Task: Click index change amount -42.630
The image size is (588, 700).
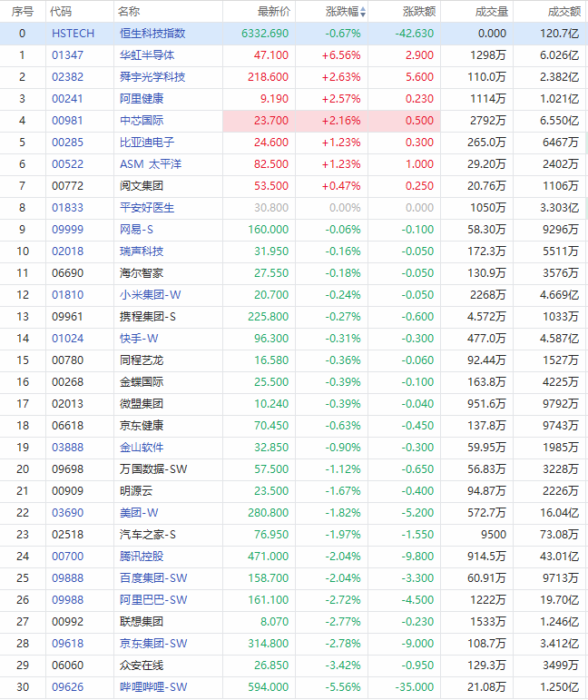Action: point(415,34)
